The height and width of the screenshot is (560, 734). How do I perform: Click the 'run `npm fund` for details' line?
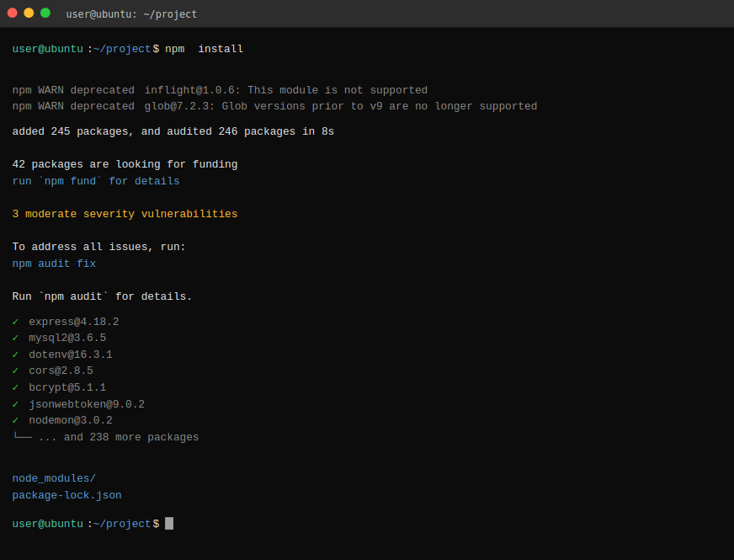pos(96,181)
